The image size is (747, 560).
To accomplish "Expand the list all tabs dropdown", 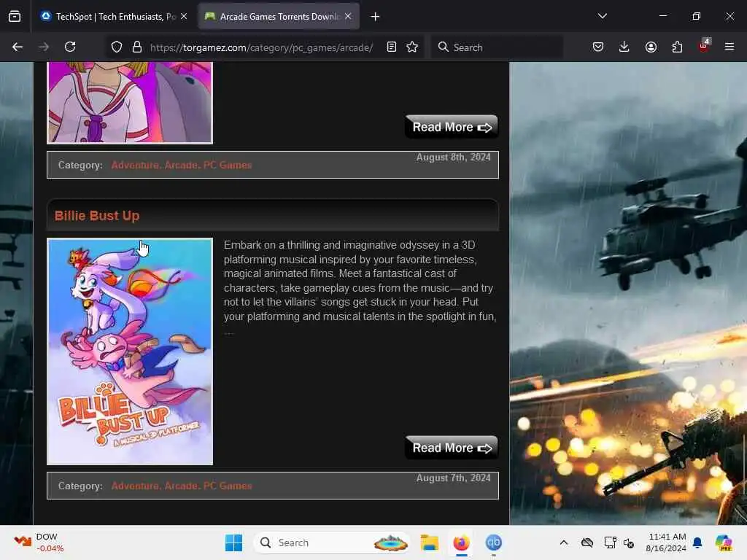I will [x=602, y=16].
